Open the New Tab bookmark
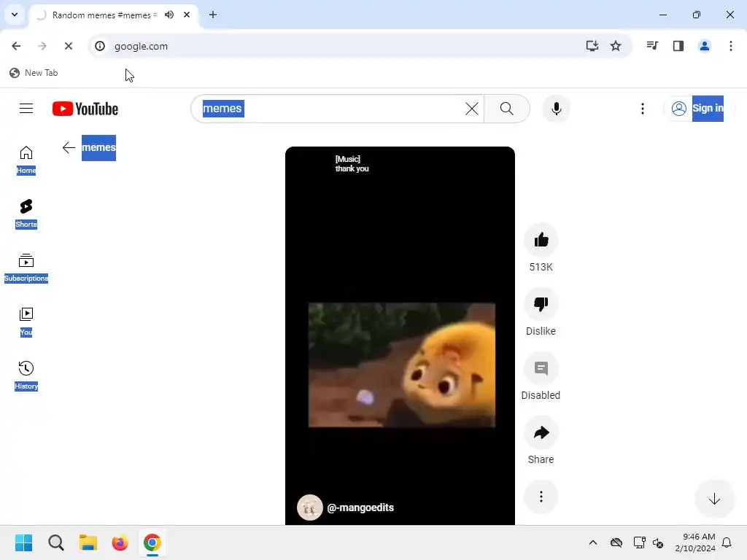 (x=34, y=73)
